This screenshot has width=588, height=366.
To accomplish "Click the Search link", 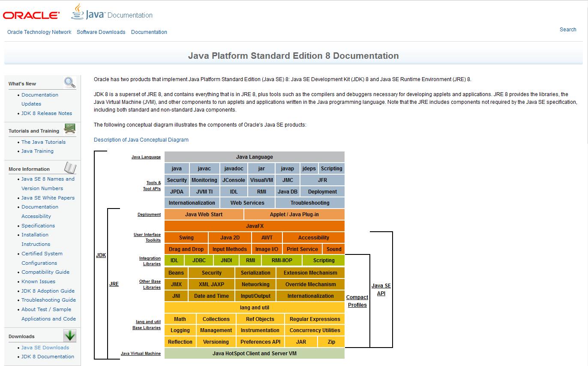I will pyautogui.click(x=568, y=30).
